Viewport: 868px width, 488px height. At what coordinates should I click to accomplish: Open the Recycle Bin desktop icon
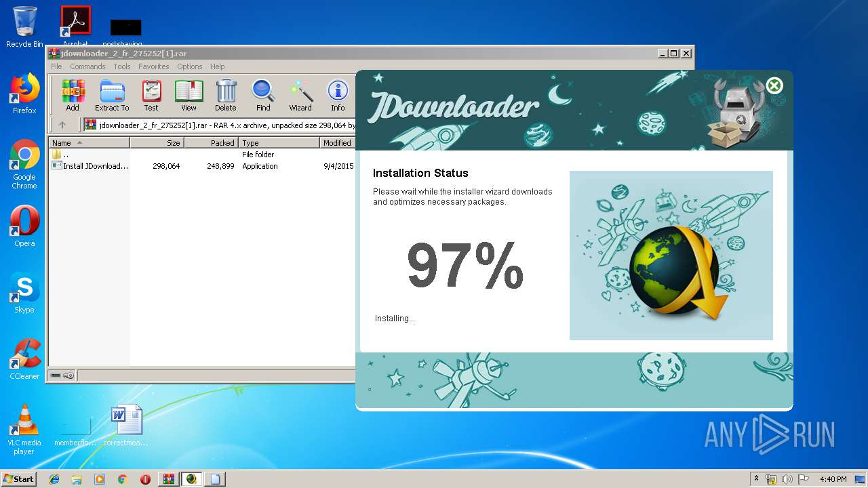(x=24, y=27)
